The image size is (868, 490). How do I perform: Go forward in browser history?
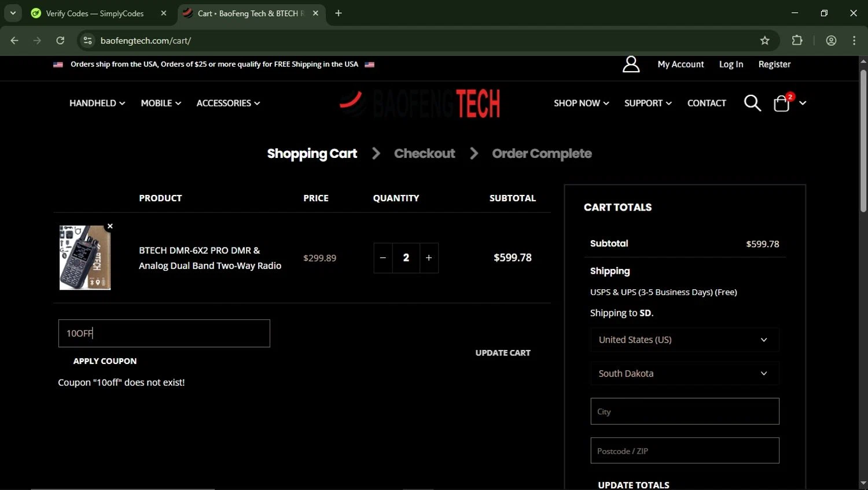click(x=37, y=40)
